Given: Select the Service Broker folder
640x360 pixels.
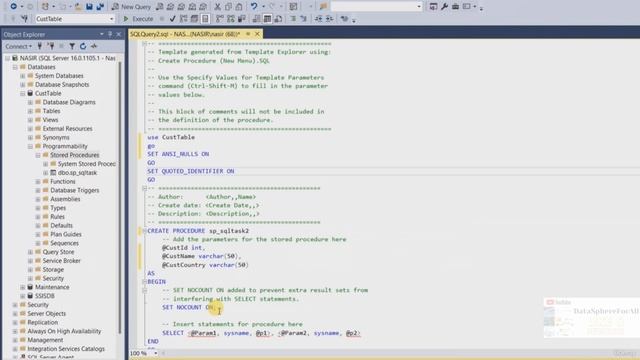Looking at the screenshot, I should click(61, 261).
